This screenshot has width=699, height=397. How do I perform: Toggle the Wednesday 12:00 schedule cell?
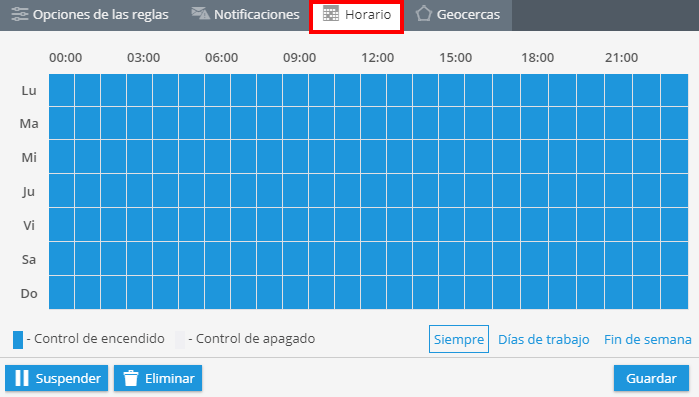click(373, 157)
